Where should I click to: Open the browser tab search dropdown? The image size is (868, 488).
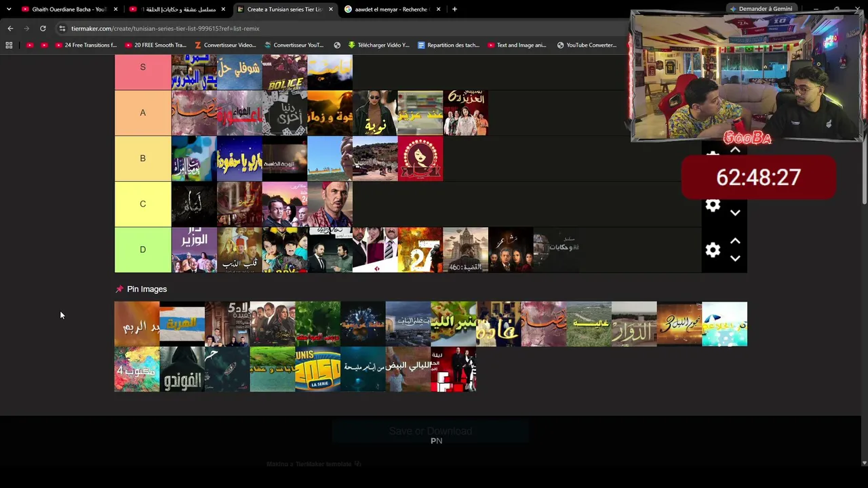pos(9,9)
